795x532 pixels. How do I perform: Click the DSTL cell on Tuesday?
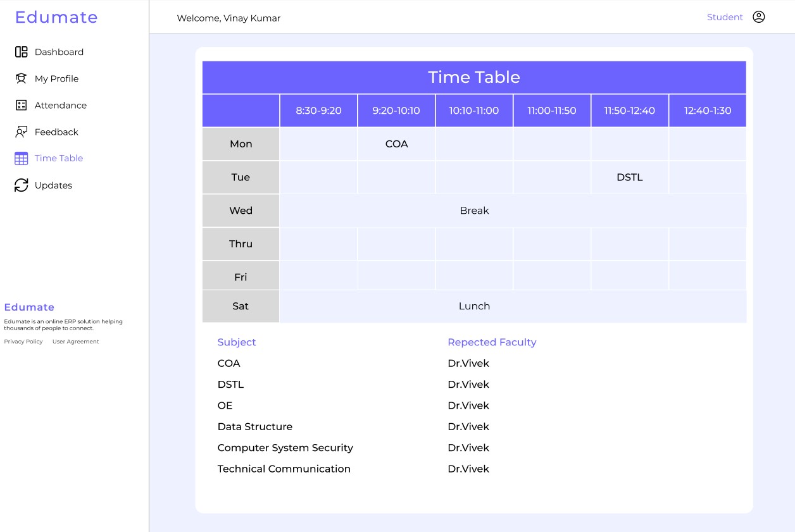[x=630, y=177]
